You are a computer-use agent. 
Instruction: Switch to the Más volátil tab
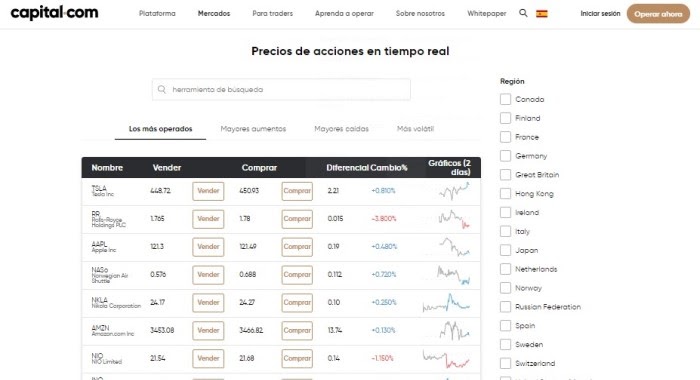(x=415, y=129)
